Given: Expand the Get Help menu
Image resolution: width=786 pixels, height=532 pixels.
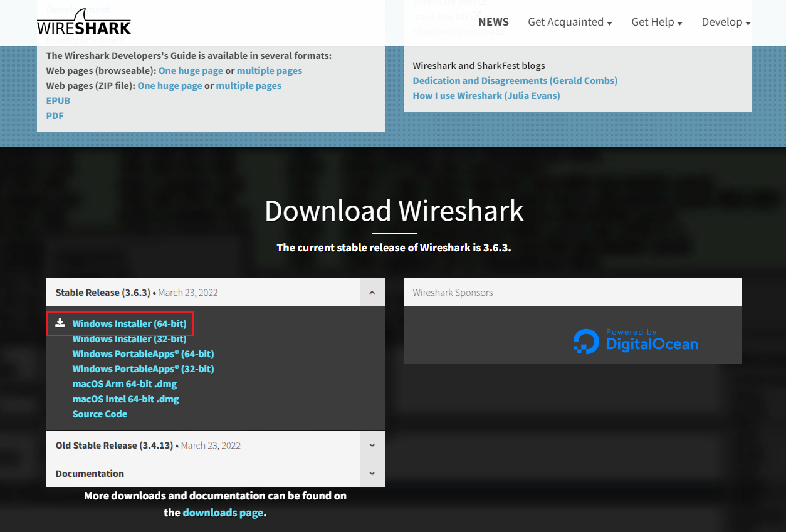Looking at the screenshot, I should point(656,22).
